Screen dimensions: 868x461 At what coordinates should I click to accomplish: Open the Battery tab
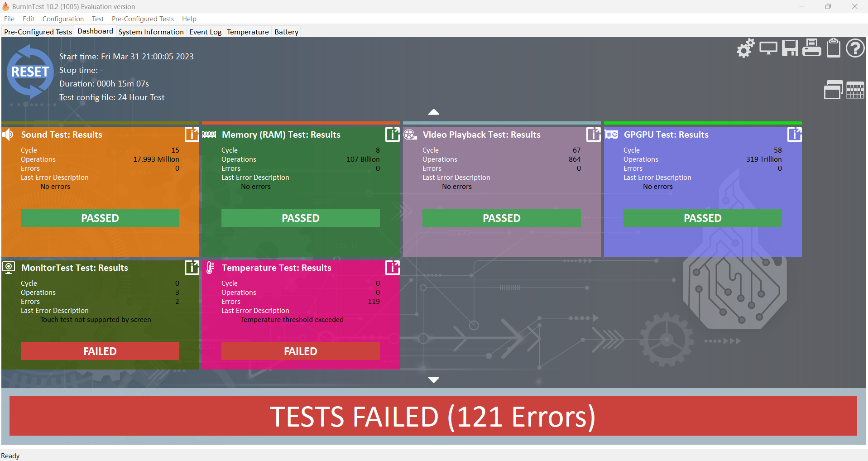pyautogui.click(x=286, y=32)
